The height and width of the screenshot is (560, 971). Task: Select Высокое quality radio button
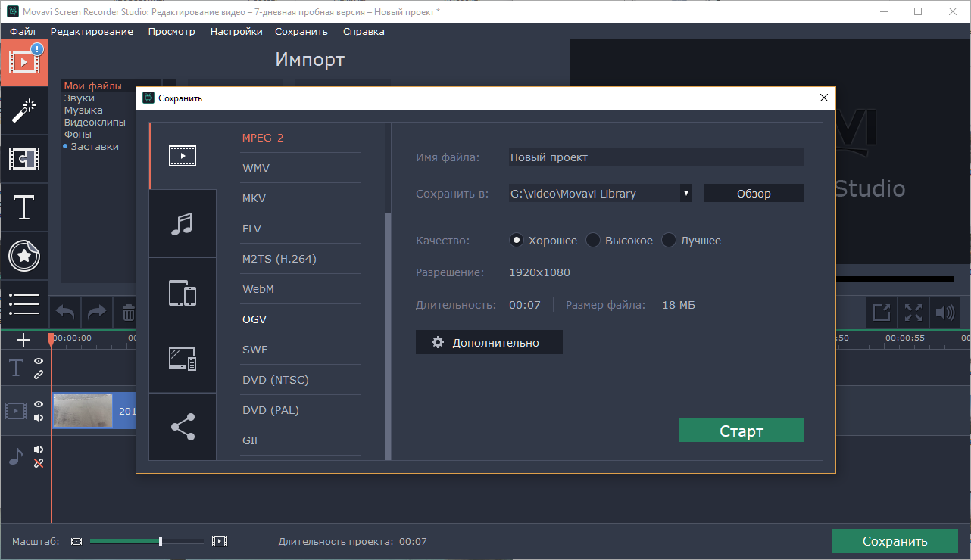(593, 241)
